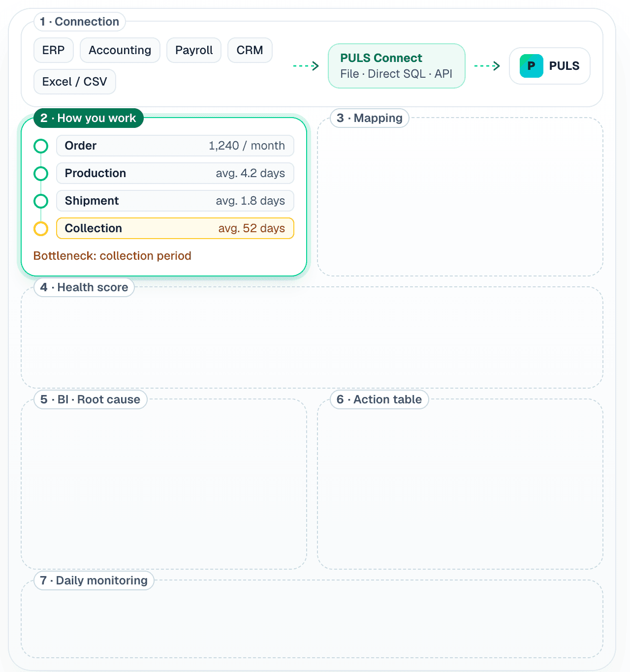Click the "Shipment" step name

[92, 201]
